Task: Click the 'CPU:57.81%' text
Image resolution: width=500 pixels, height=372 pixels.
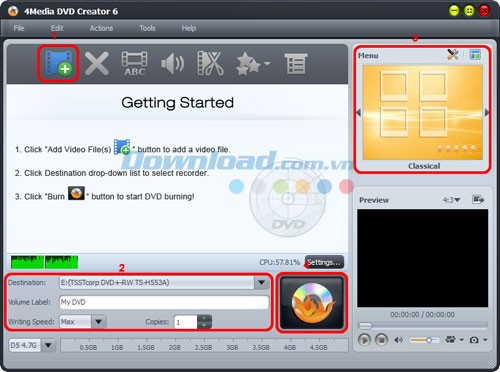Action: [x=280, y=262]
